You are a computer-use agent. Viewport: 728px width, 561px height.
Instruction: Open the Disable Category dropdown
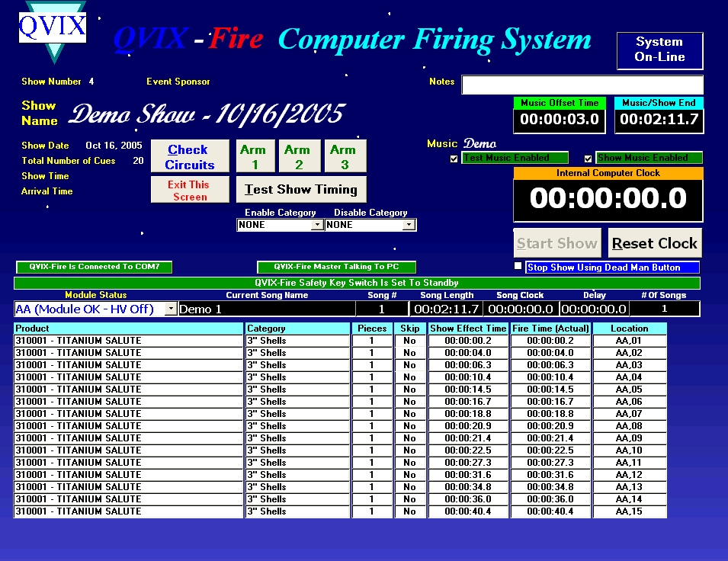coord(409,225)
